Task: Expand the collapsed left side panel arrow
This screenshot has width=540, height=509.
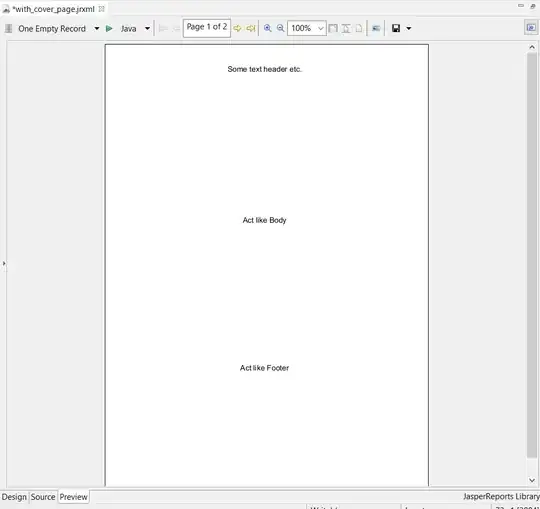Action: tap(4, 263)
